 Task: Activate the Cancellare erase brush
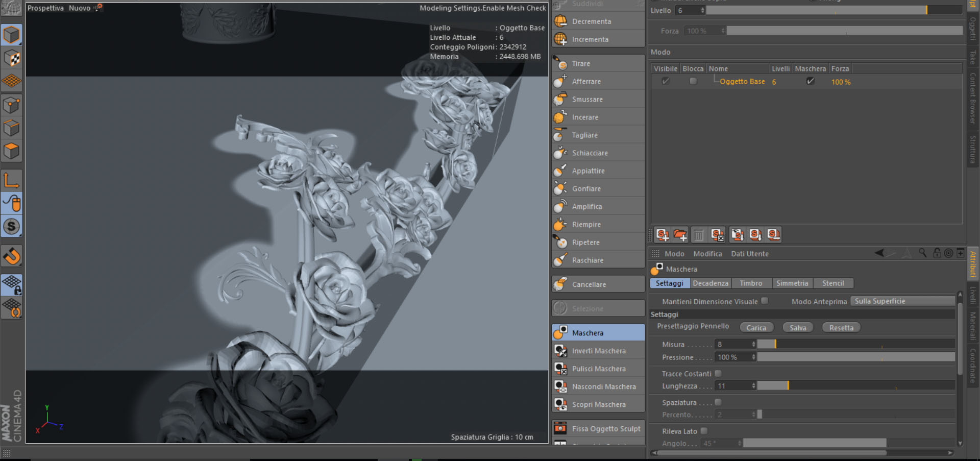pyautogui.click(x=598, y=284)
